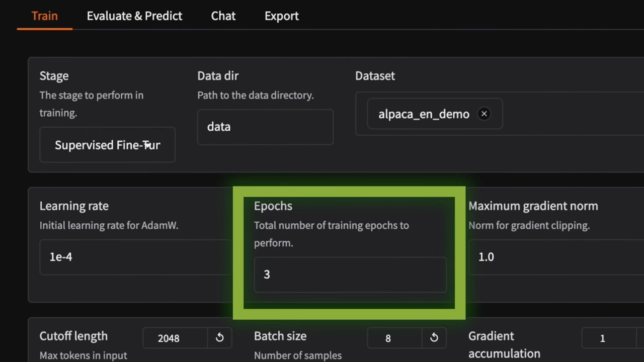Click the Batch size label

tap(280, 336)
